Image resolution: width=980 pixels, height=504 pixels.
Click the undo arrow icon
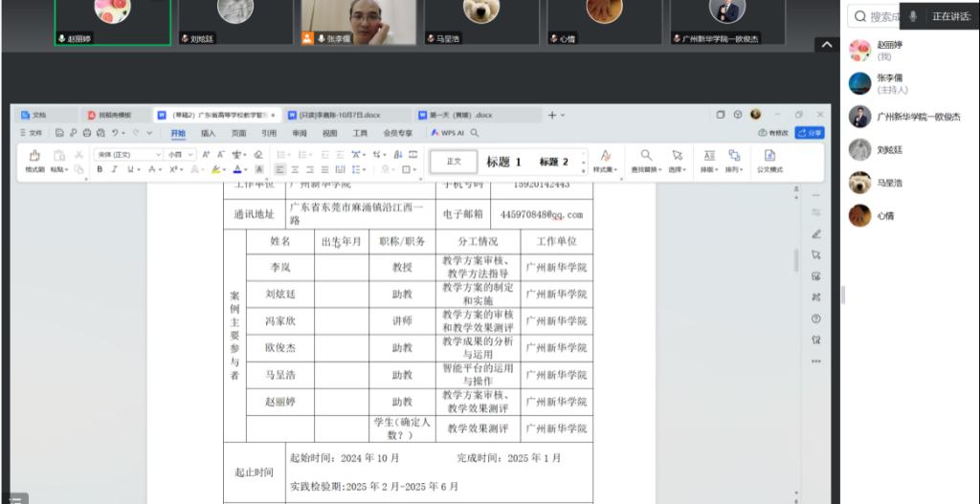coord(116,134)
